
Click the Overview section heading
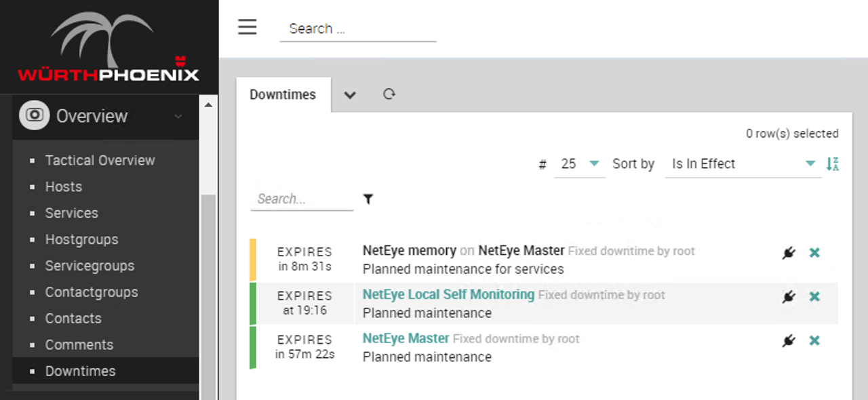point(92,116)
